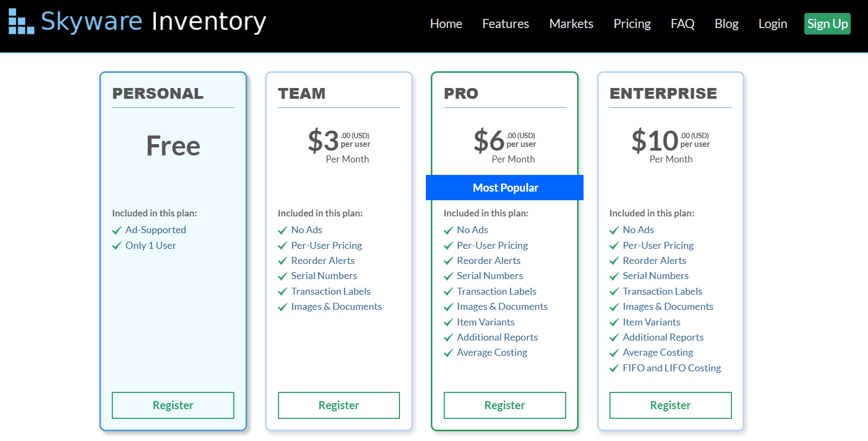The image size is (868, 441).
Task: Open the Home menu item
Action: tap(446, 24)
